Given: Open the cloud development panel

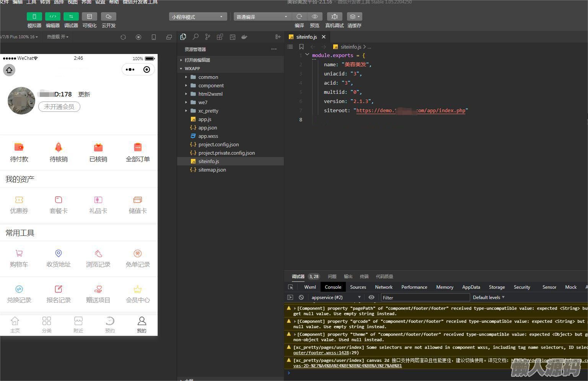Looking at the screenshot, I should 108,16.
